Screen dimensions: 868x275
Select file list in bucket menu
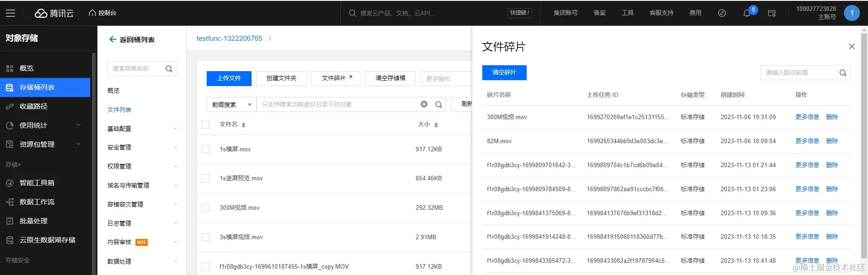[x=119, y=110]
